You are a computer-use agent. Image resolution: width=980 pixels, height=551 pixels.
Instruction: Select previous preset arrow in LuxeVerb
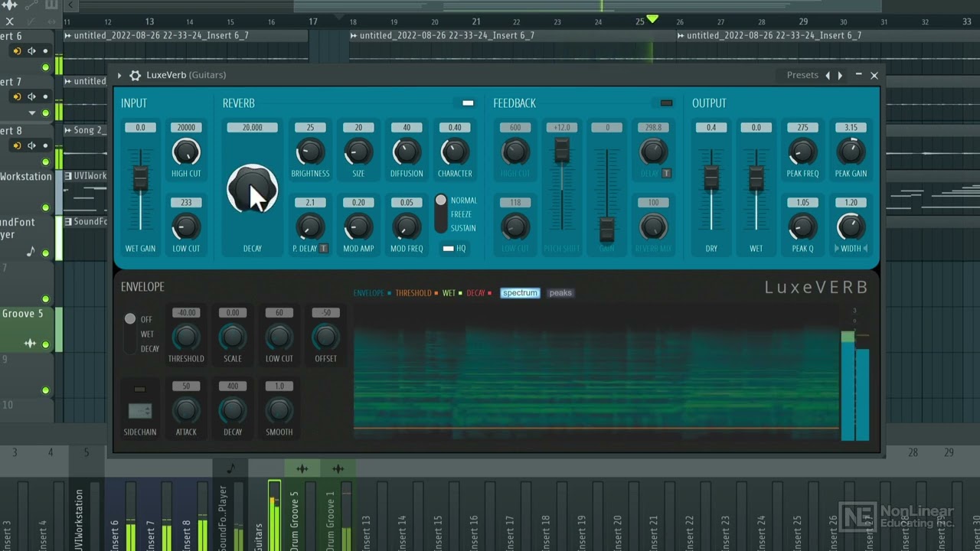point(827,75)
